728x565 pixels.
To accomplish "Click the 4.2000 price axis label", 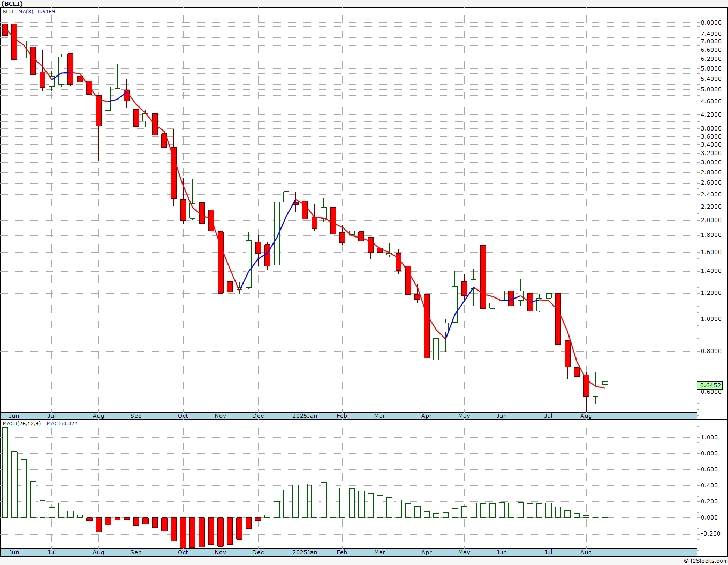I will 711,114.
